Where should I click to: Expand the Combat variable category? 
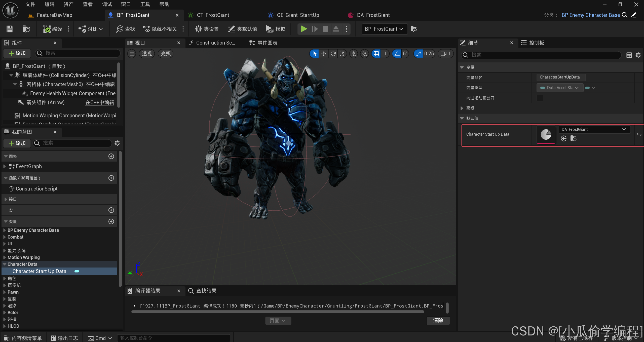[x=5, y=237]
